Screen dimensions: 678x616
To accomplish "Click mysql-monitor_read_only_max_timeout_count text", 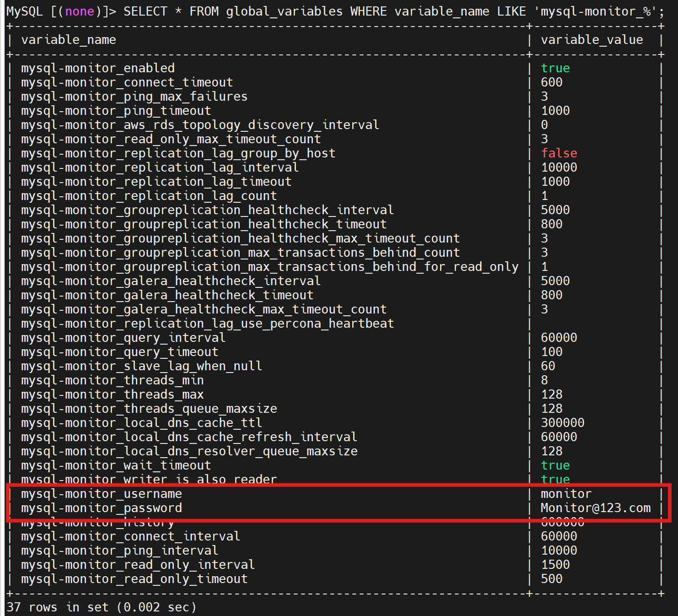I will point(171,140).
